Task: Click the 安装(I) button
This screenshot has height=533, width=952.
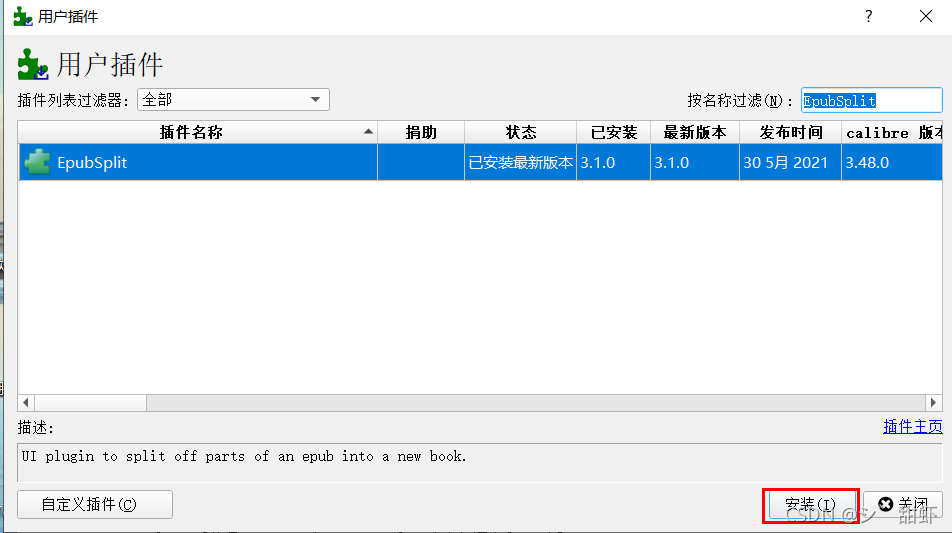Action: (x=811, y=504)
